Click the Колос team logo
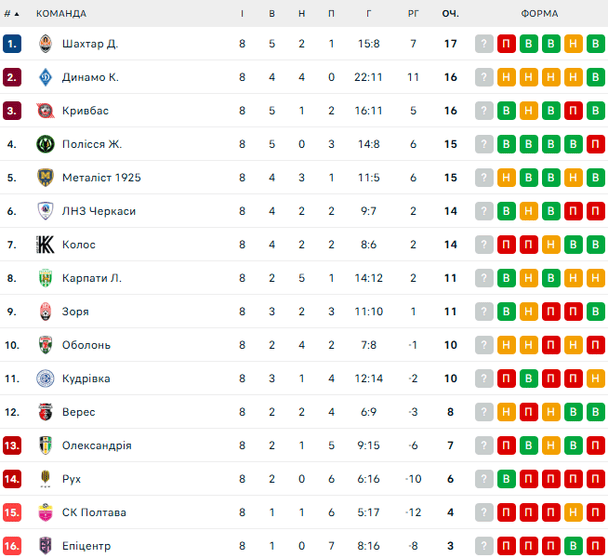This screenshot has width=608, height=558. [x=45, y=245]
